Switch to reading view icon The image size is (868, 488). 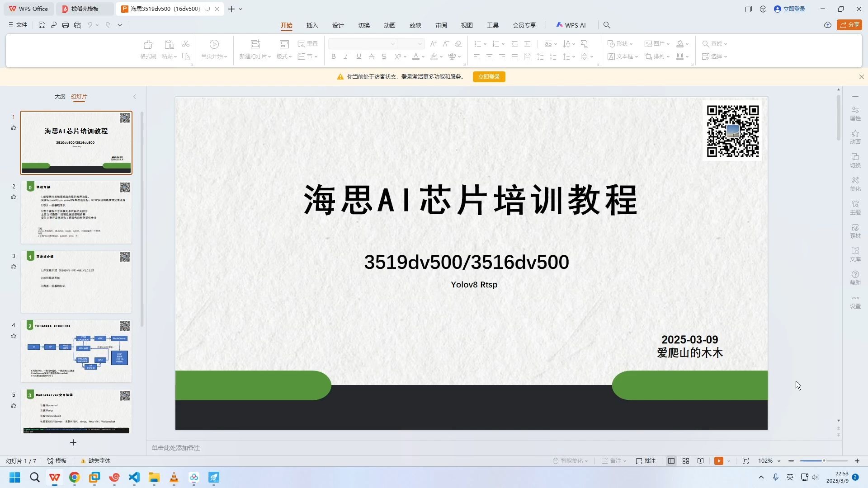click(x=700, y=461)
